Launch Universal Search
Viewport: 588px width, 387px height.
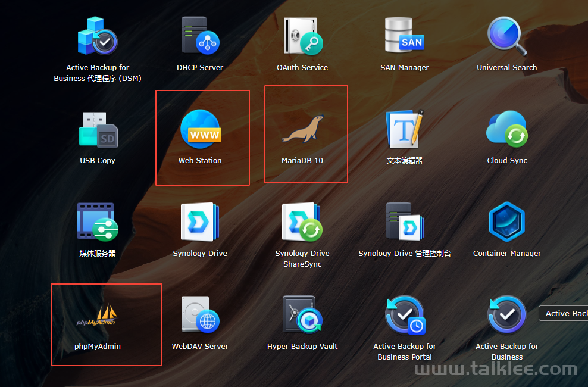507,36
